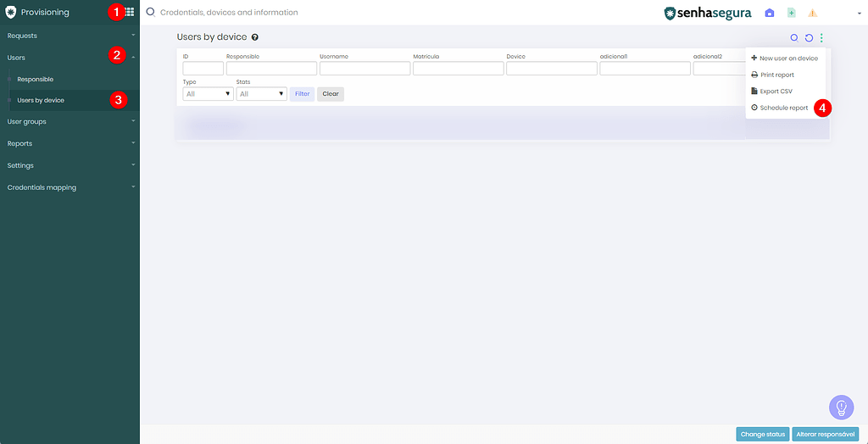Click the senhasegura logo
Viewport: 868px width, 444px height.
(x=708, y=13)
